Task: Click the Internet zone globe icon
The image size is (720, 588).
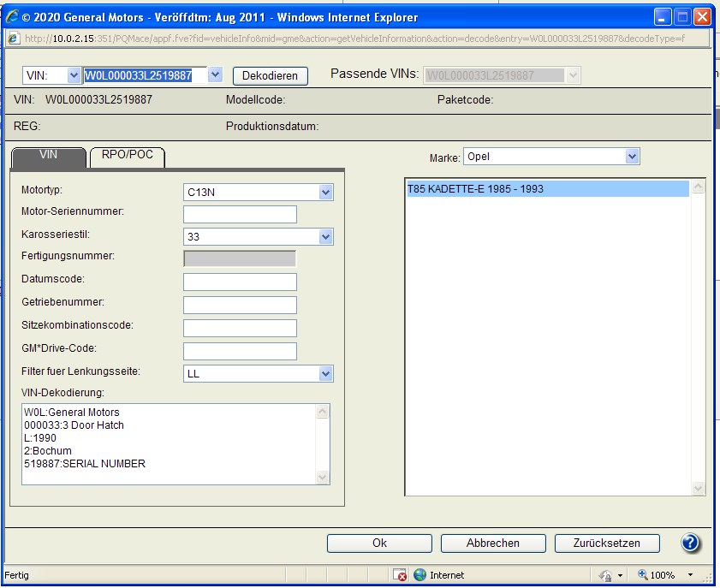Action: click(x=420, y=575)
